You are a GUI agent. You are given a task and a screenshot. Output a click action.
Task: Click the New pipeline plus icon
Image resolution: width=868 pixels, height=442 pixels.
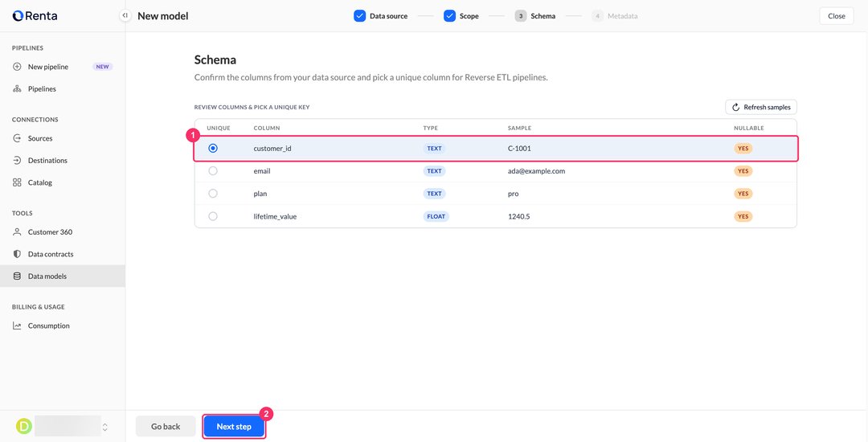(17, 67)
